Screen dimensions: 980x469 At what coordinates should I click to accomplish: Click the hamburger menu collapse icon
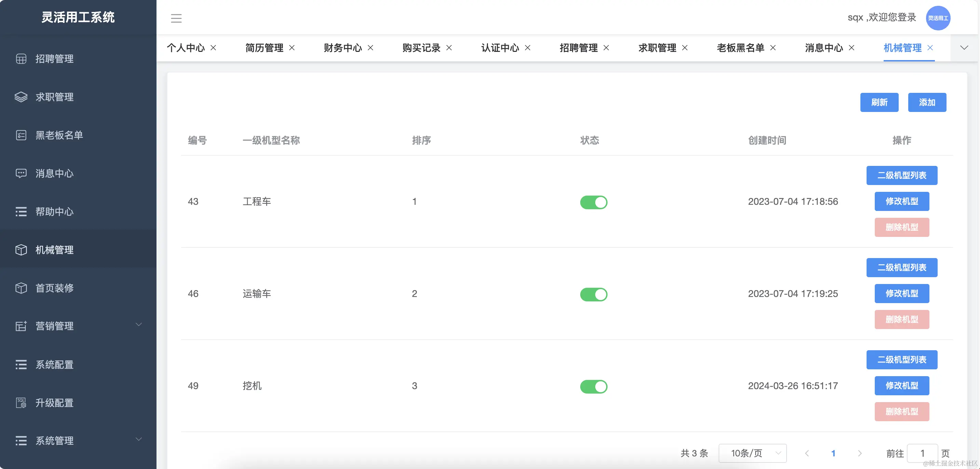[176, 18]
